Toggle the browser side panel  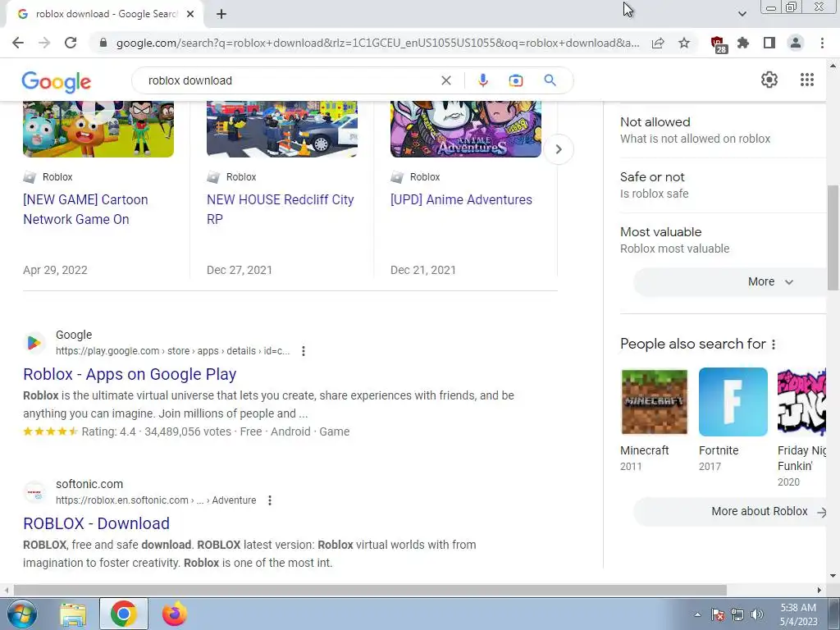769,43
